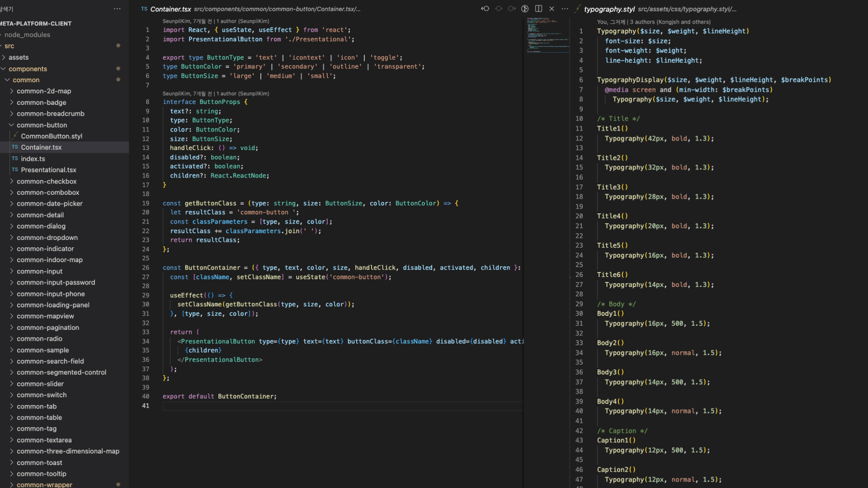Click TS icon of Container.tsx tab
Screen dimensions: 868x488
(x=144, y=9)
